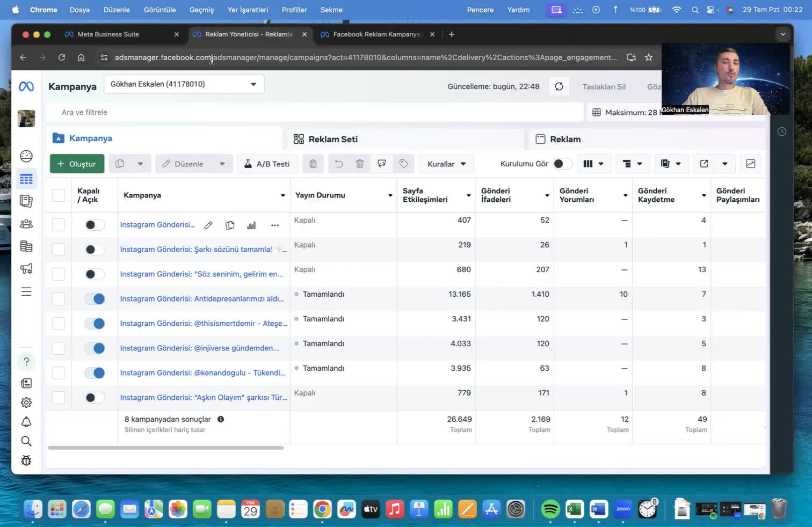The width and height of the screenshot is (812, 527).
Task: Refresh campaign data with the reload icon
Action: (559, 86)
